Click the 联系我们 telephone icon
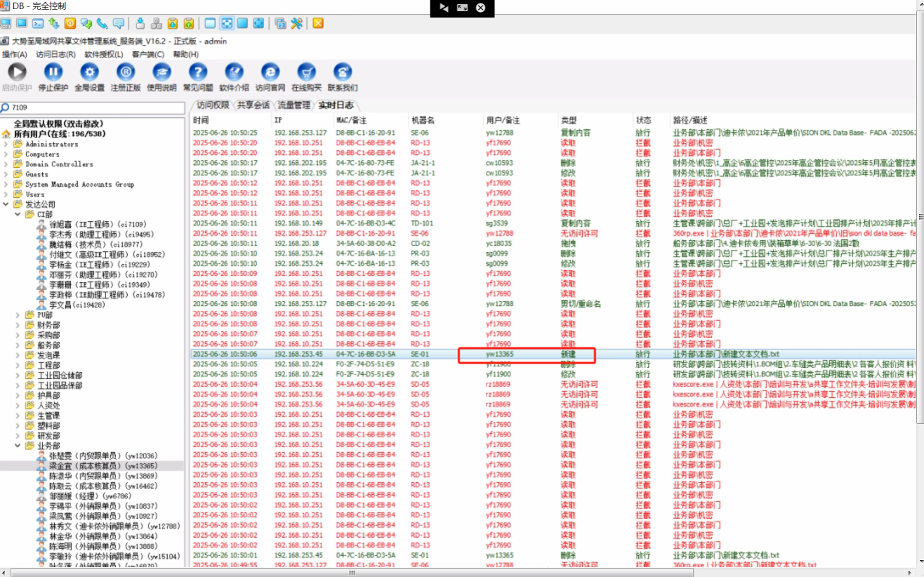The image size is (924, 577). click(343, 72)
